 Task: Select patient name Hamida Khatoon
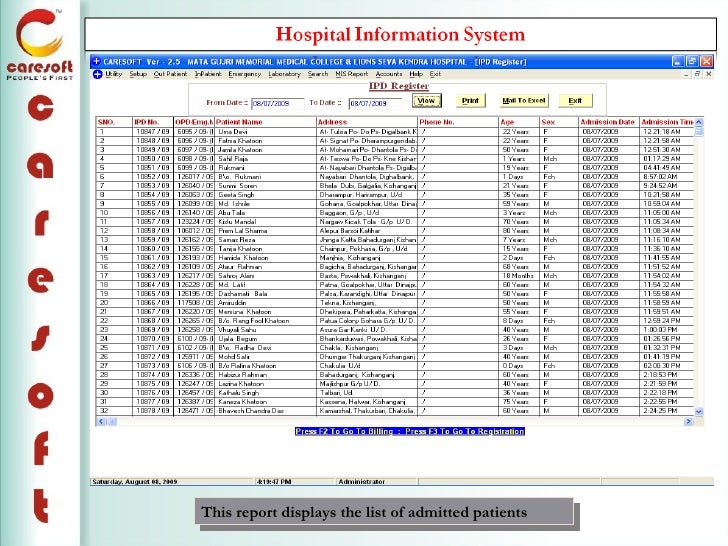pos(243,258)
